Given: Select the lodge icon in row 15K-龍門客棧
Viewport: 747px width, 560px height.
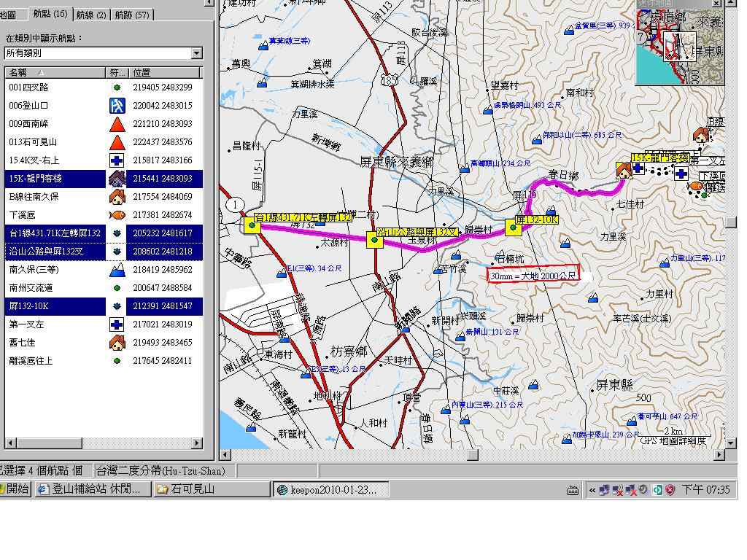Looking at the screenshot, I should click(x=117, y=179).
